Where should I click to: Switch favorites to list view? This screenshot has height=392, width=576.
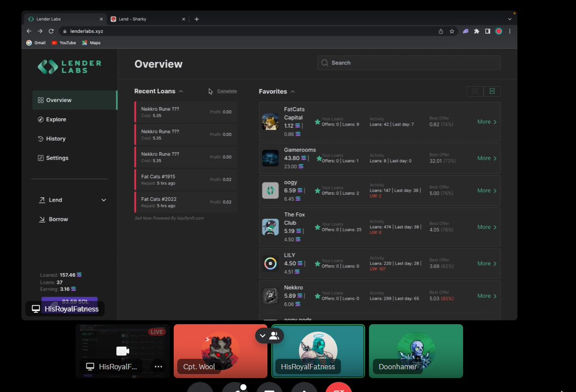point(492,91)
